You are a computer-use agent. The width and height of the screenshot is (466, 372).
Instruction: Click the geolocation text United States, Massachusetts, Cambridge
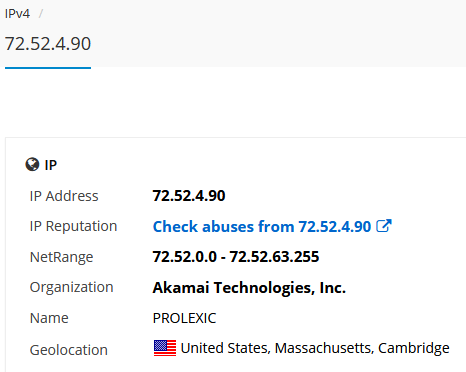point(315,348)
